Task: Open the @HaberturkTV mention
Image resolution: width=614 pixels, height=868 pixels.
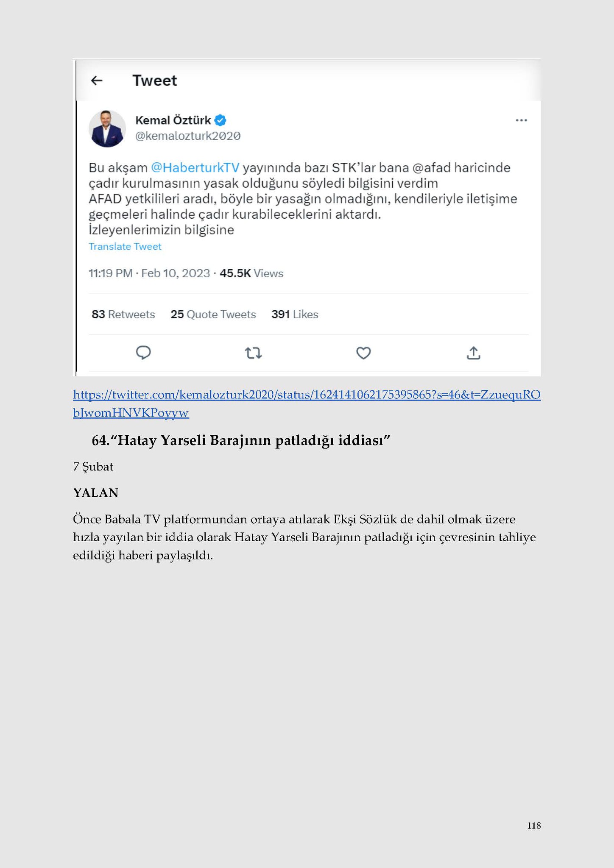Action: pos(195,168)
